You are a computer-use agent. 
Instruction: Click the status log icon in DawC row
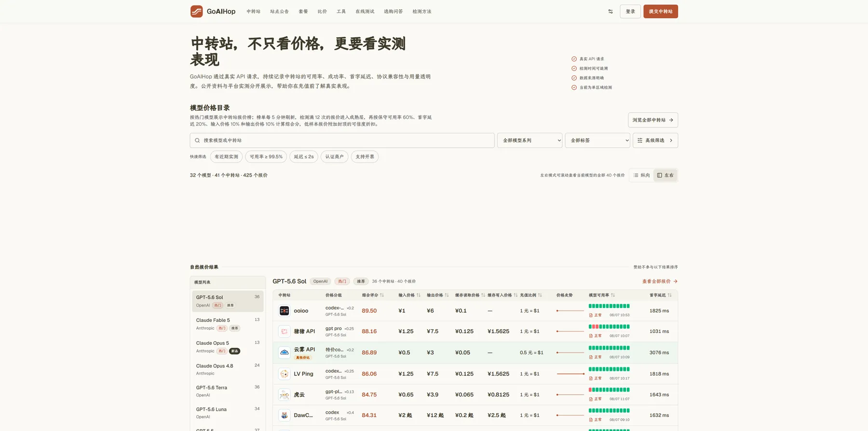click(x=591, y=420)
